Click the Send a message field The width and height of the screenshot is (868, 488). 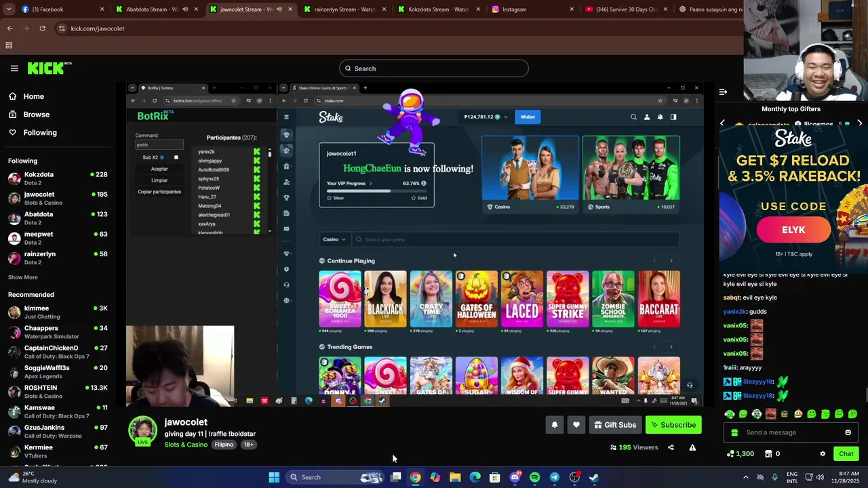[792, 432]
